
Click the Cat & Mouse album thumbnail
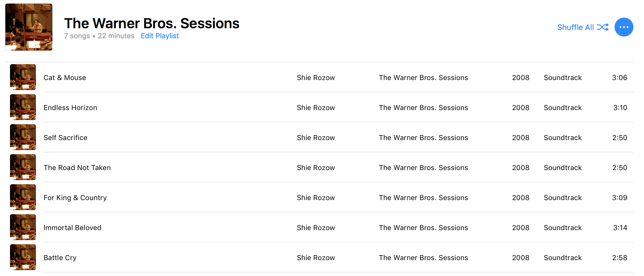tap(23, 77)
